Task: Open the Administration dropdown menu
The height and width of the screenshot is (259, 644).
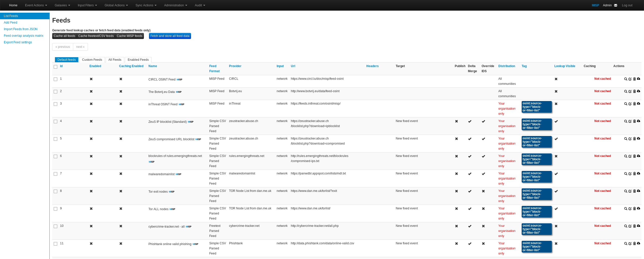Action: click(175, 5)
